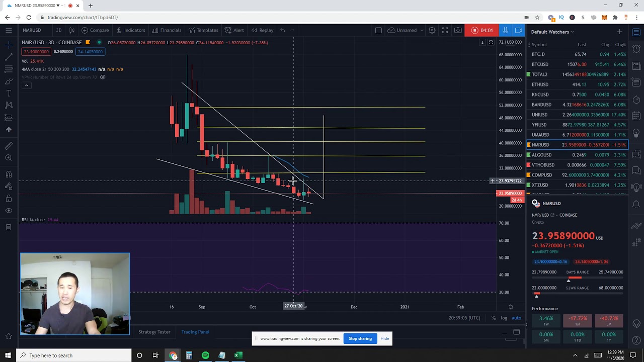
Task: Open Windows Start menu
Action: [8, 355]
